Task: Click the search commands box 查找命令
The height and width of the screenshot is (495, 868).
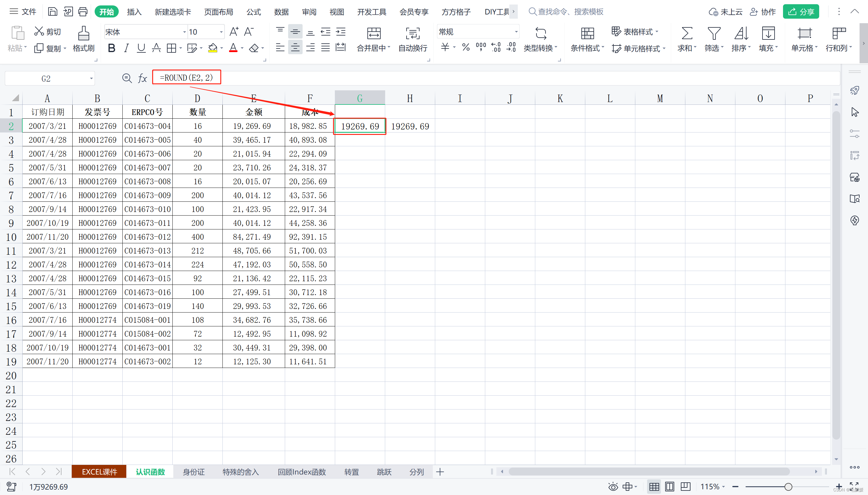Action: [x=566, y=11]
